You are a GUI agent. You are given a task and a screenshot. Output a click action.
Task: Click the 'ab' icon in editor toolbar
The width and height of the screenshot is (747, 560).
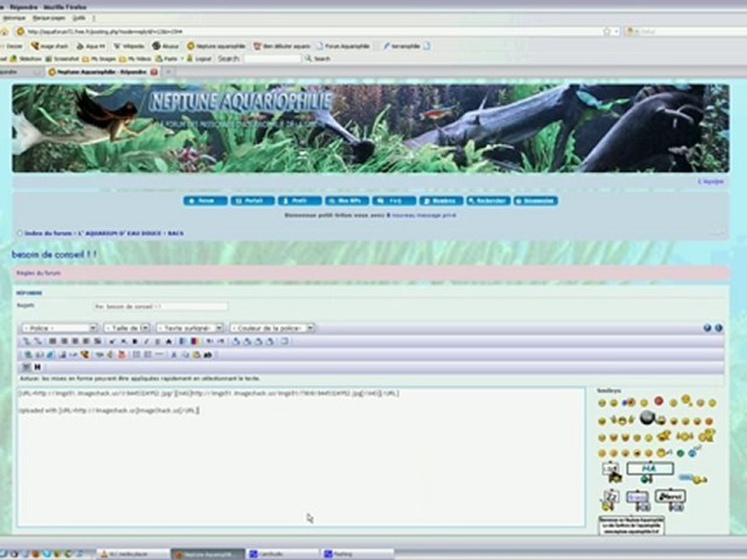tap(208, 355)
